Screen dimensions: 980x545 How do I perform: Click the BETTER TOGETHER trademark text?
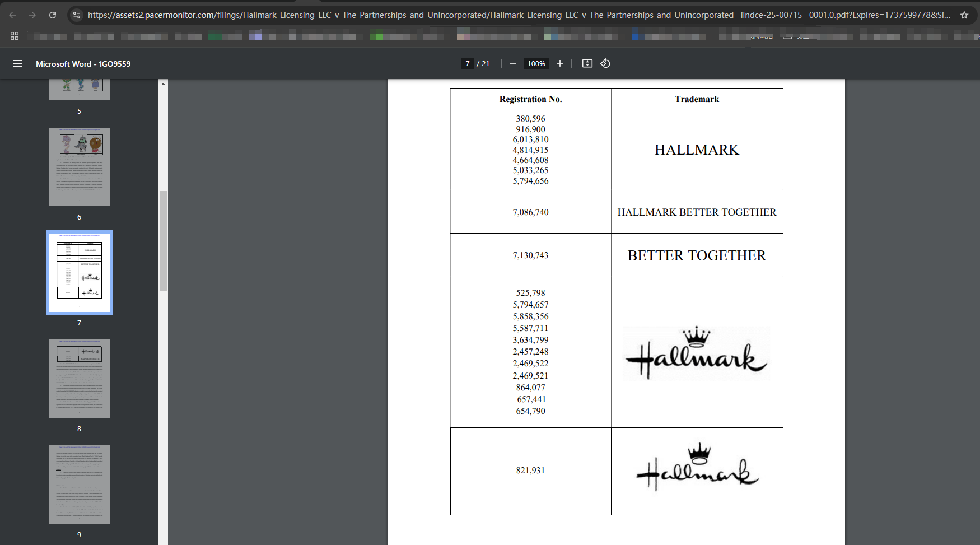point(697,255)
